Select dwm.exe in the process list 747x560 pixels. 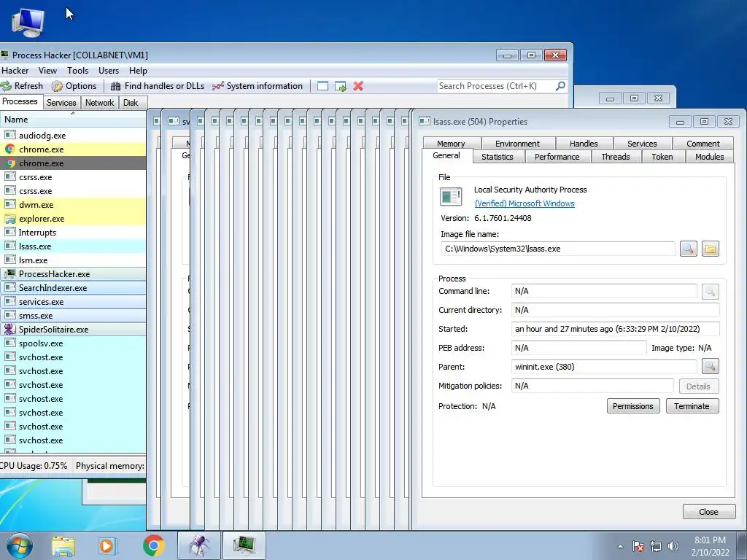click(x=73, y=205)
